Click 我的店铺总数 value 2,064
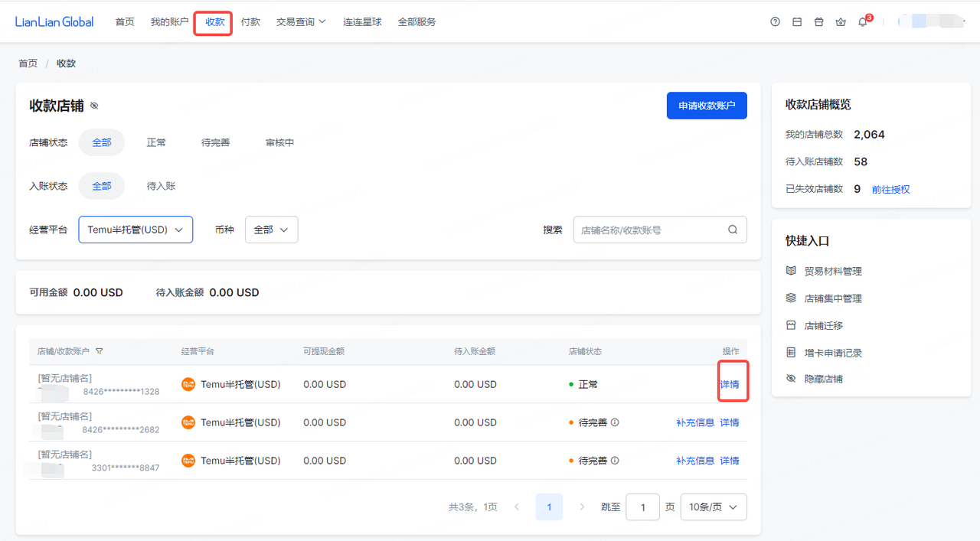Screen dimensions: 980x541 869,135
